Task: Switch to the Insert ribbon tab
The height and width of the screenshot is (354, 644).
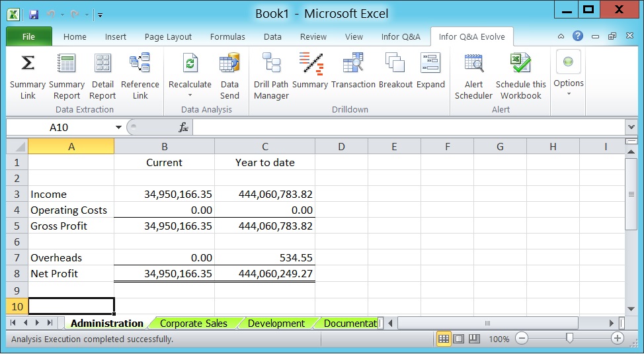Action: pyautogui.click(x=116, y=36)
